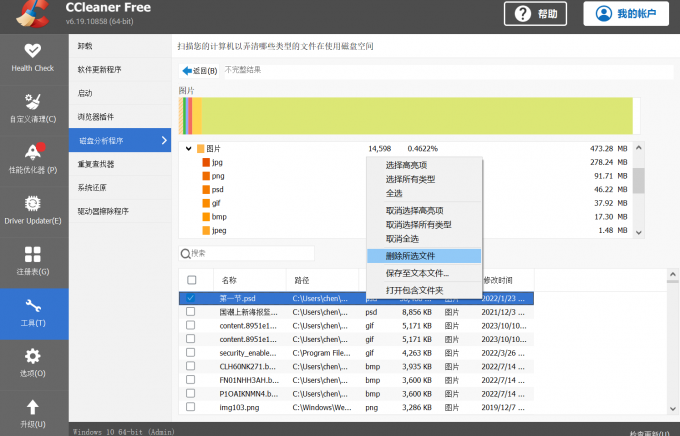Click the Upgrade (升级) arrow icon

pos(33,407)
